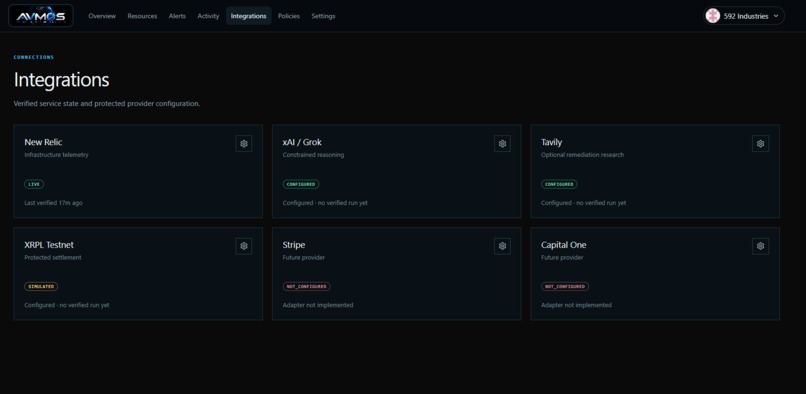Click 'Infrastructure telemetry' subtitle
This screenshot has width=806, height=394.
[x=56, y=155]
